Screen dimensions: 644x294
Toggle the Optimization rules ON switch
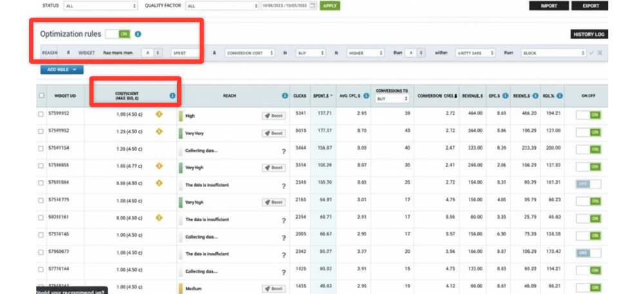(x=117, y=34)
